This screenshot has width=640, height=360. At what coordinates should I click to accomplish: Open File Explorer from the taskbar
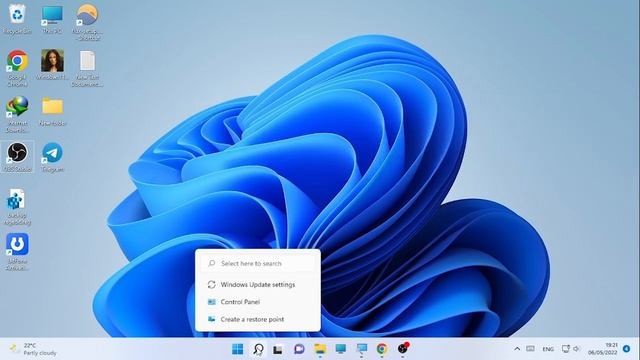pos(320,349)
